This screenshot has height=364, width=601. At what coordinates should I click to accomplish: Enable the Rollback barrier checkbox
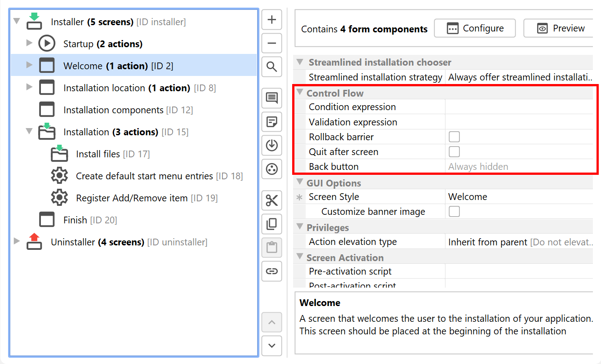(x=454, y=137)
